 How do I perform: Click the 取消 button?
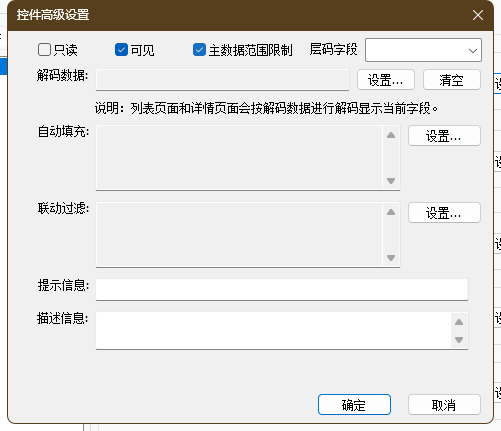click(444, 405)
